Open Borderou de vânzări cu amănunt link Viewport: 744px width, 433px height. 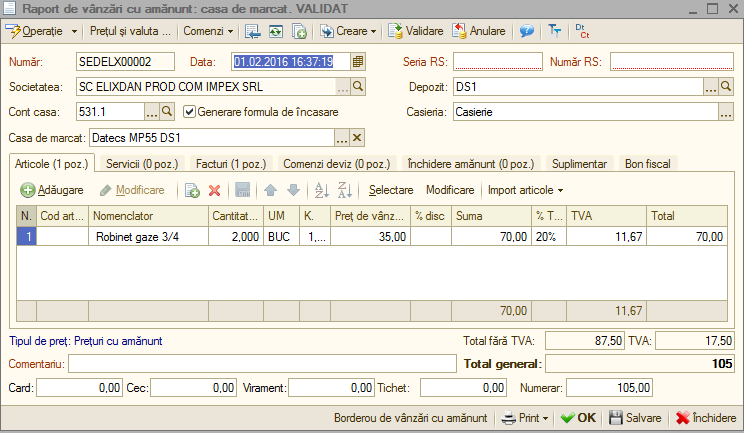[410, 418]
